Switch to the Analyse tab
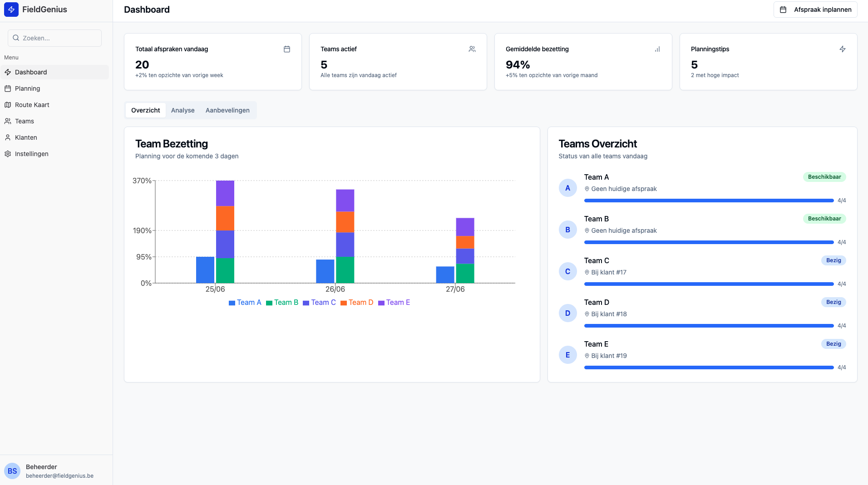 click(x=182, y=110)
